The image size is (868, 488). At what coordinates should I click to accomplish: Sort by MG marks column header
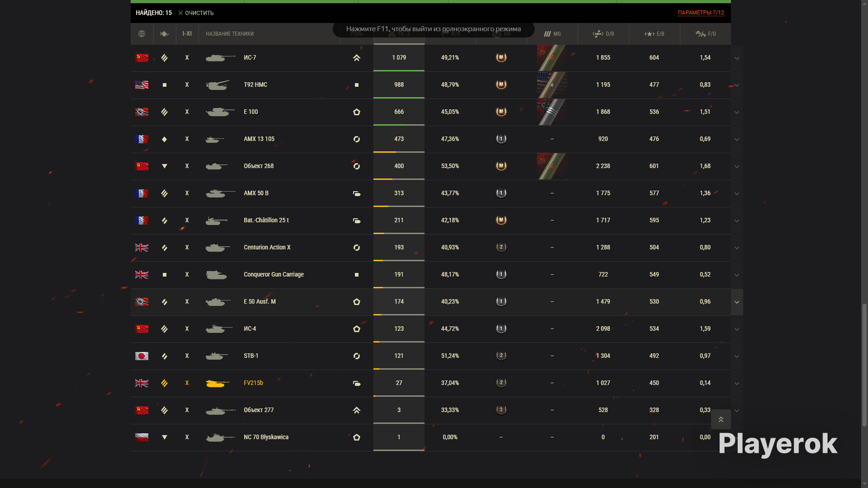[x=552, y=34]
